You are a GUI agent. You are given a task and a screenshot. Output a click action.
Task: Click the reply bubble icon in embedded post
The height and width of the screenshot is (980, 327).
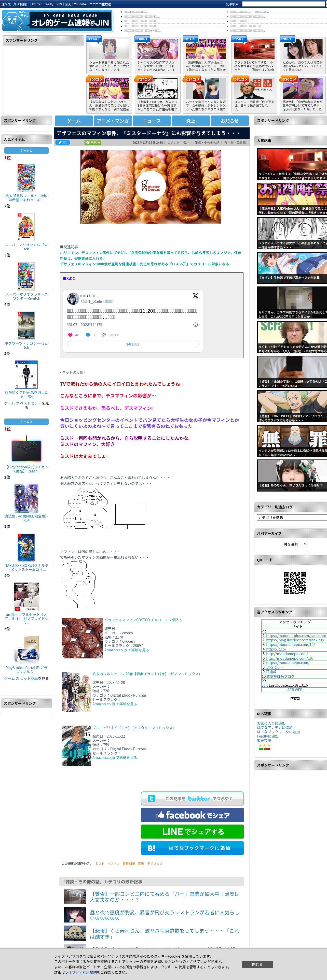pos(88,335)
